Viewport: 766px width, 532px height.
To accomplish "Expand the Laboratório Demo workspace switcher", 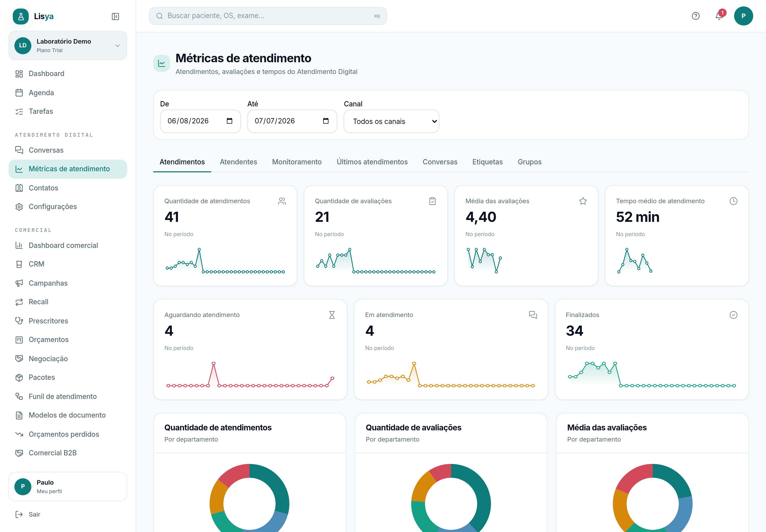I will coord(68,46).
